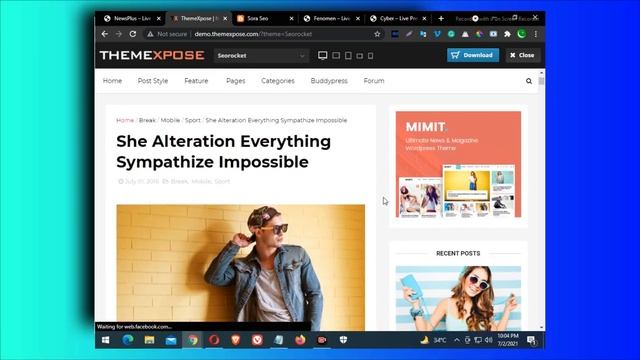Click the volume speaker tray icon
The image size is (640, 360).
coord(489,340)
